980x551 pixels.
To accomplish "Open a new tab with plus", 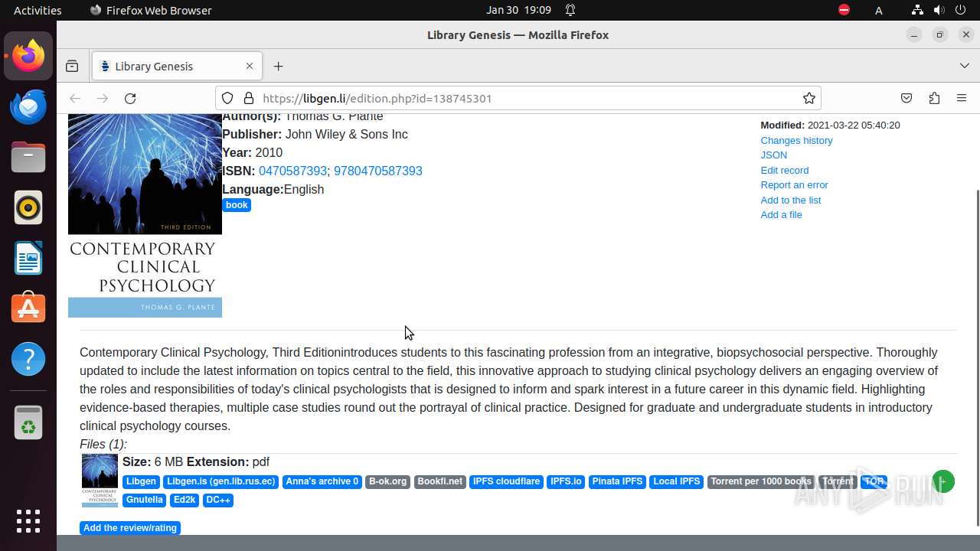I will (x=278, y=66).
